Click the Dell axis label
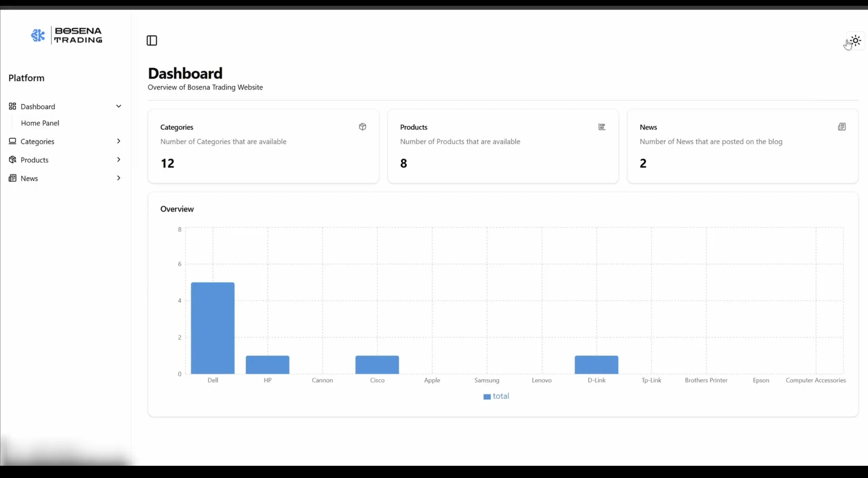The width and height of the screenshot is (868, 478). point(213,380)
